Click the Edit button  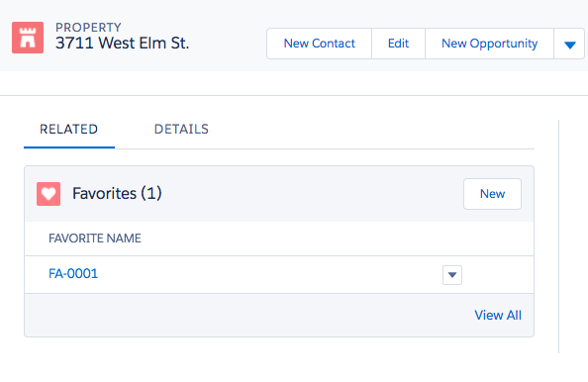(x=398, y=44)
